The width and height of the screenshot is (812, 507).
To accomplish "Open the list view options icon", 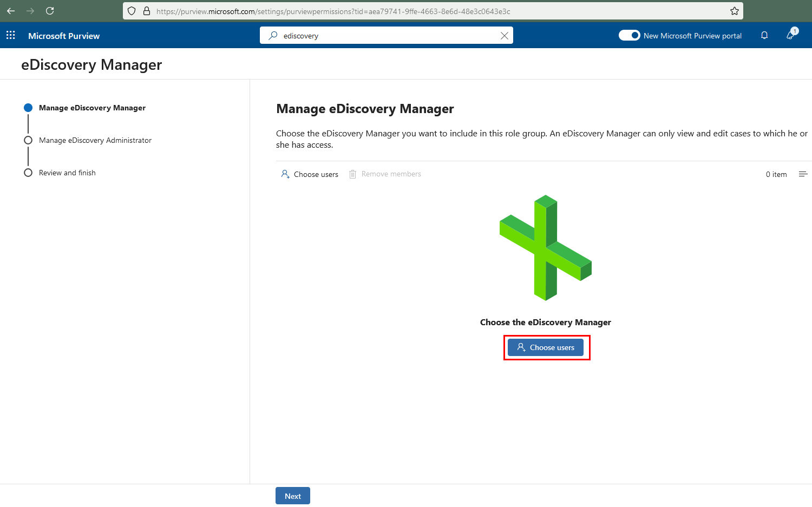I will (x=803, y=174).
